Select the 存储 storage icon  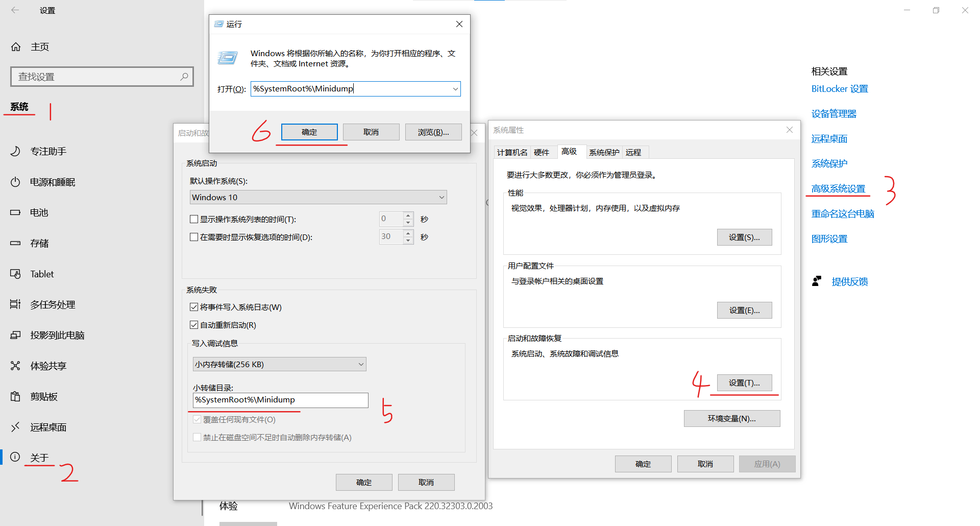pos(15,243)
